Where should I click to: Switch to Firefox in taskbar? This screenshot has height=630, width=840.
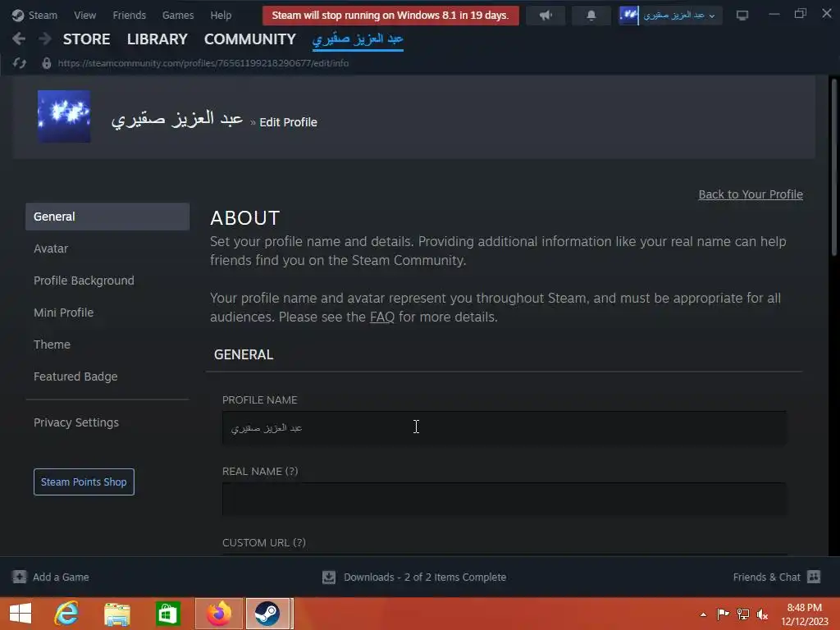219,614
